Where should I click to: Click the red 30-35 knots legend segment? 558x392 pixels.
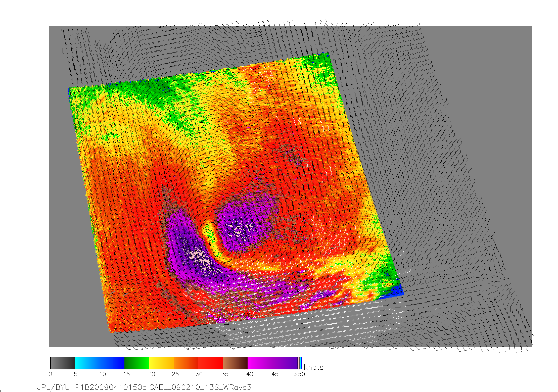[x=211, y=363]
